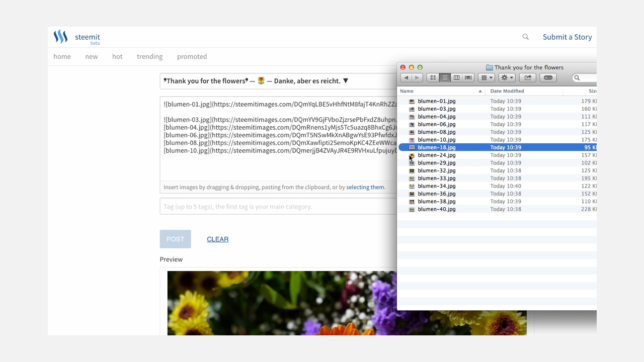This screenshot has height=362, width=644.
Task: Open the Steemit search magnifier
Action: coord(525,37)
